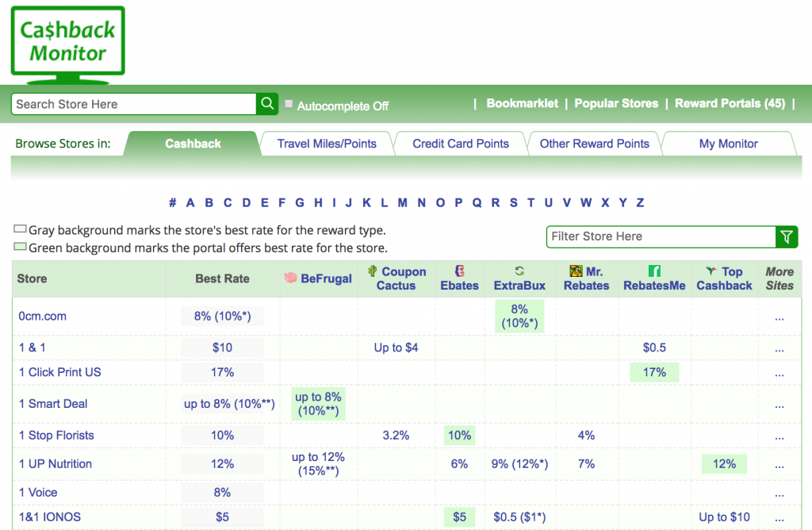Click the search magnifier button

click(x=267, y=104)
